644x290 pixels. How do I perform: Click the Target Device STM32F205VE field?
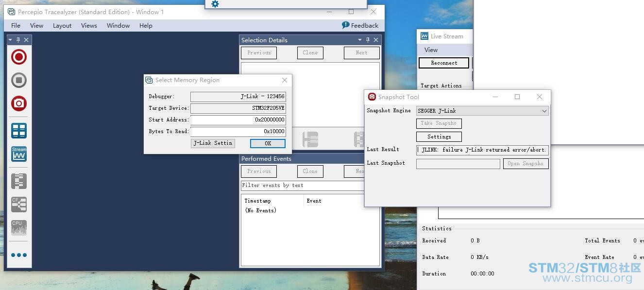(x=238, y=108)
